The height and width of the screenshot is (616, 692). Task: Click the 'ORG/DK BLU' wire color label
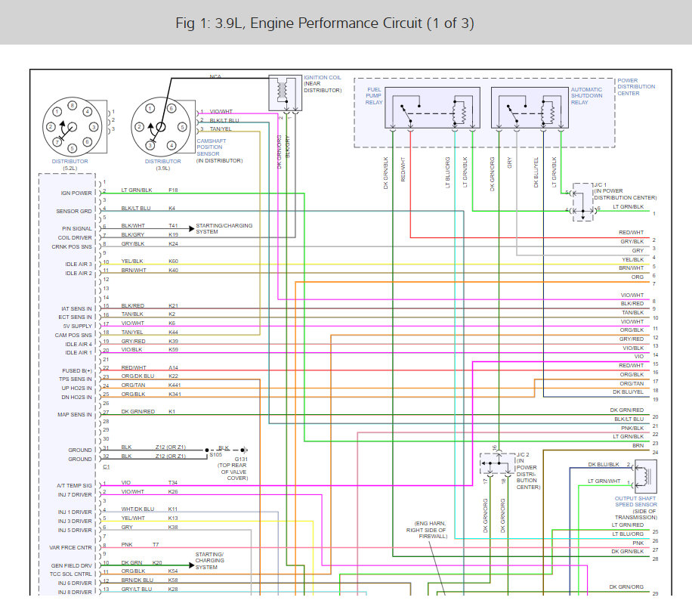point(137,376)
